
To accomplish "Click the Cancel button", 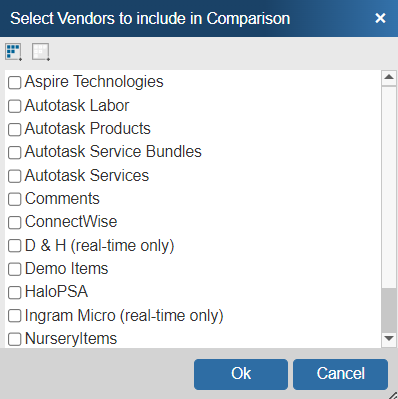I will [340, 374].
